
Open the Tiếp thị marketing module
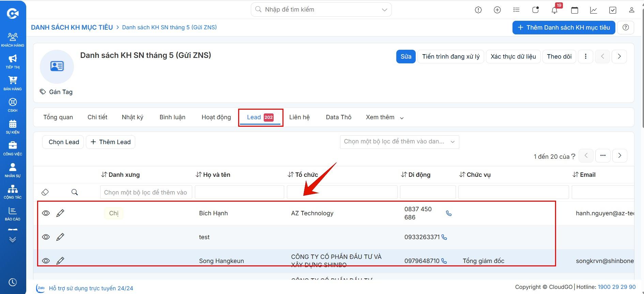coord(13,61)
